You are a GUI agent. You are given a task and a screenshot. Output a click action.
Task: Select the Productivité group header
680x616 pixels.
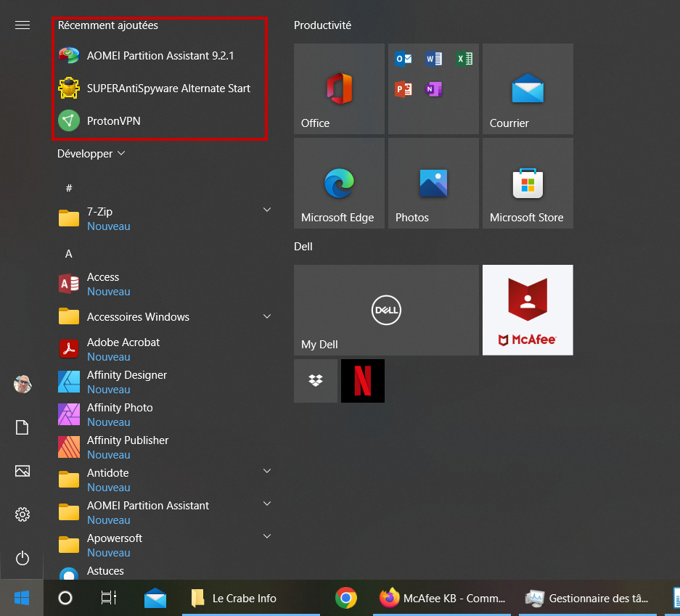coord(322,25)
